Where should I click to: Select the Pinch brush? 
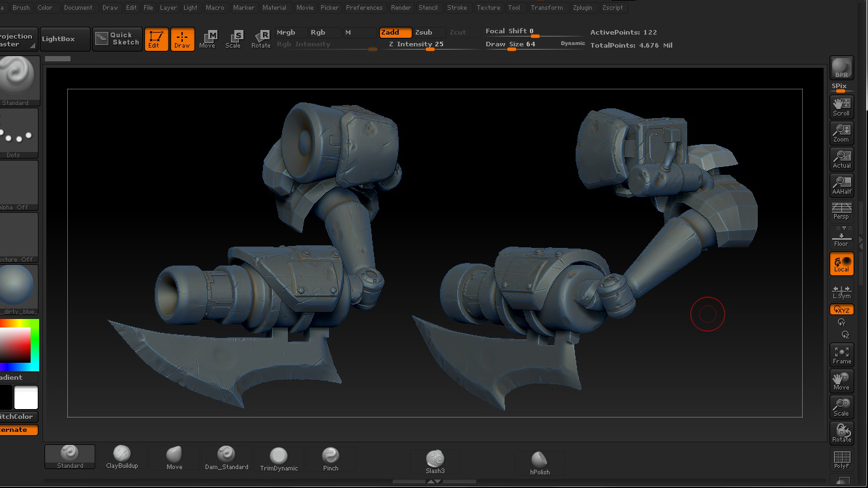(331, 457)
